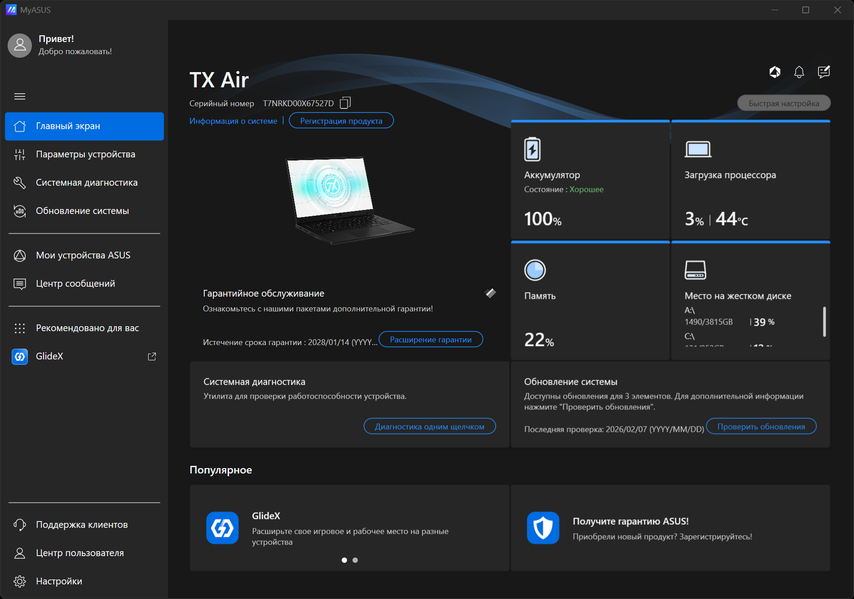854x599 pixels.
Task: Click the shield icon in ASUS warranty card
Action: coord(543,528)
